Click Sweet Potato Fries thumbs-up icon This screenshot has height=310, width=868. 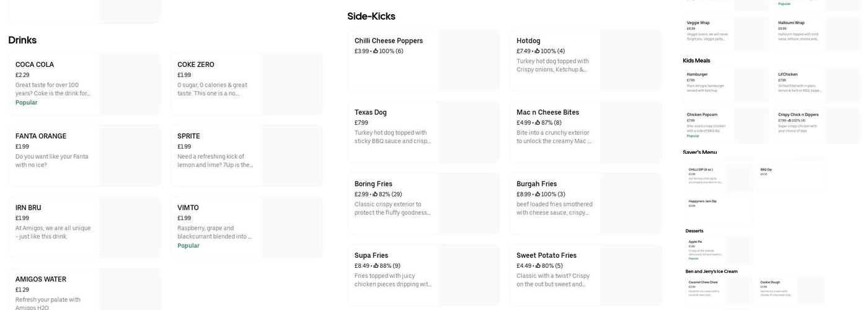click(538, 266)
